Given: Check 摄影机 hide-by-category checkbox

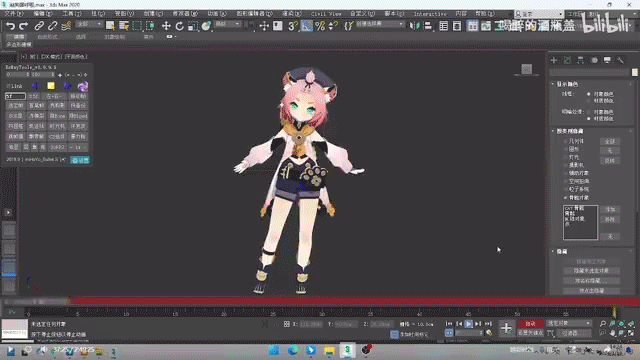Looking at the screenshot, I should 566,165.
